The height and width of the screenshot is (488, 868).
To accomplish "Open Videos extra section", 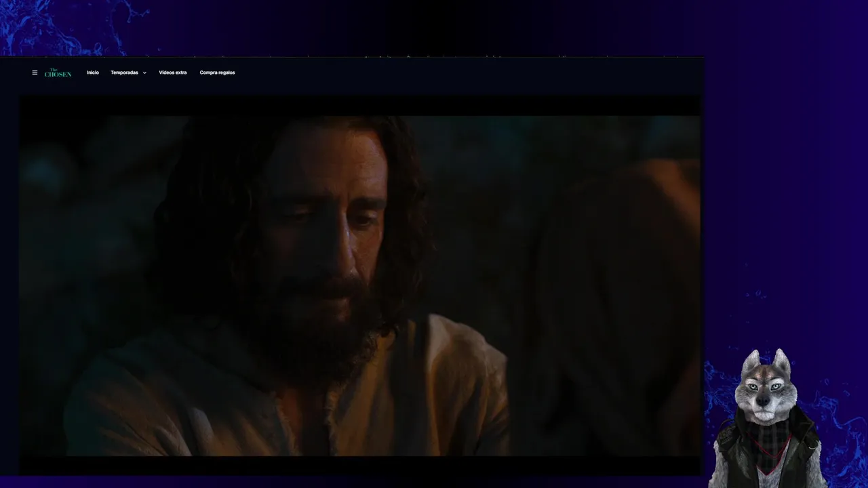I will coord(173,73).
